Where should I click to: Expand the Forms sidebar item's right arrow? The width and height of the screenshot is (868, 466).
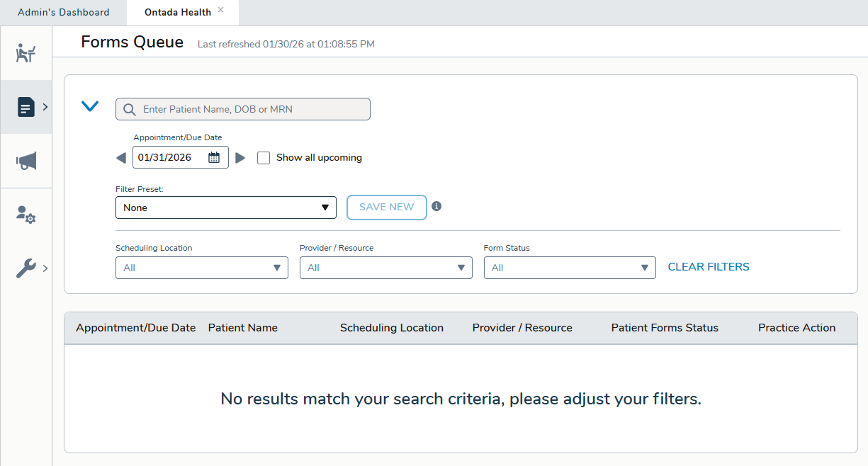click(45, 107)
